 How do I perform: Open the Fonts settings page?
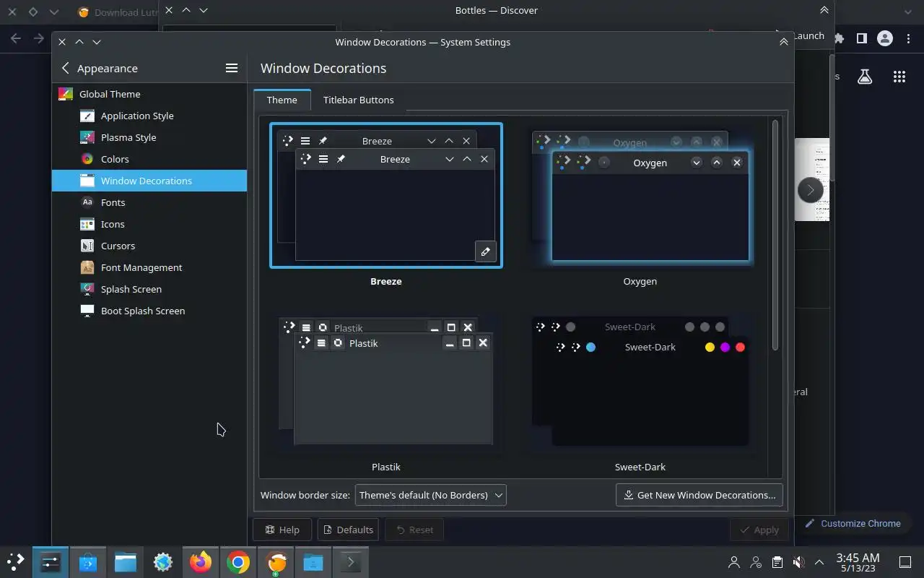point(149,202)
